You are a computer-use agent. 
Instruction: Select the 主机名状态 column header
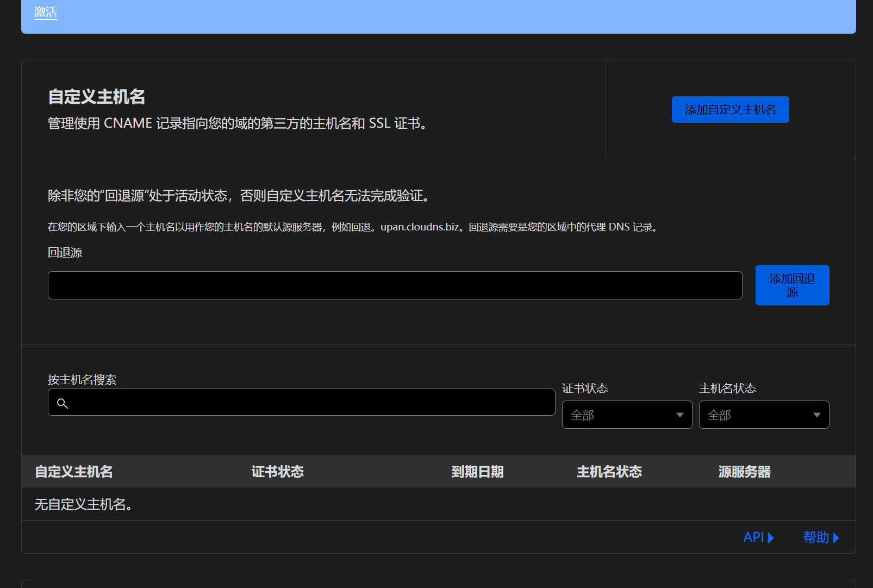pos(609,472)
